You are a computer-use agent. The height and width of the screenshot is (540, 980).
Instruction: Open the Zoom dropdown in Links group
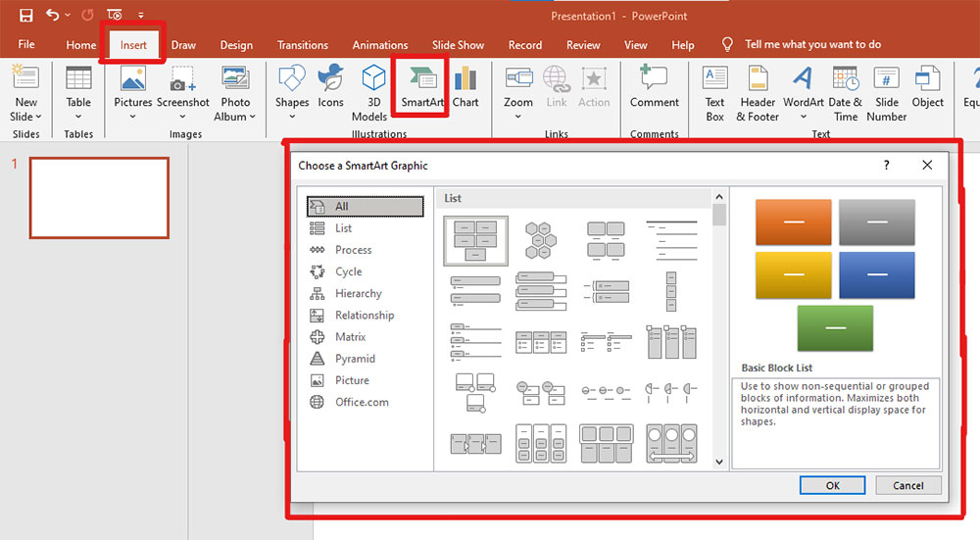518,117
